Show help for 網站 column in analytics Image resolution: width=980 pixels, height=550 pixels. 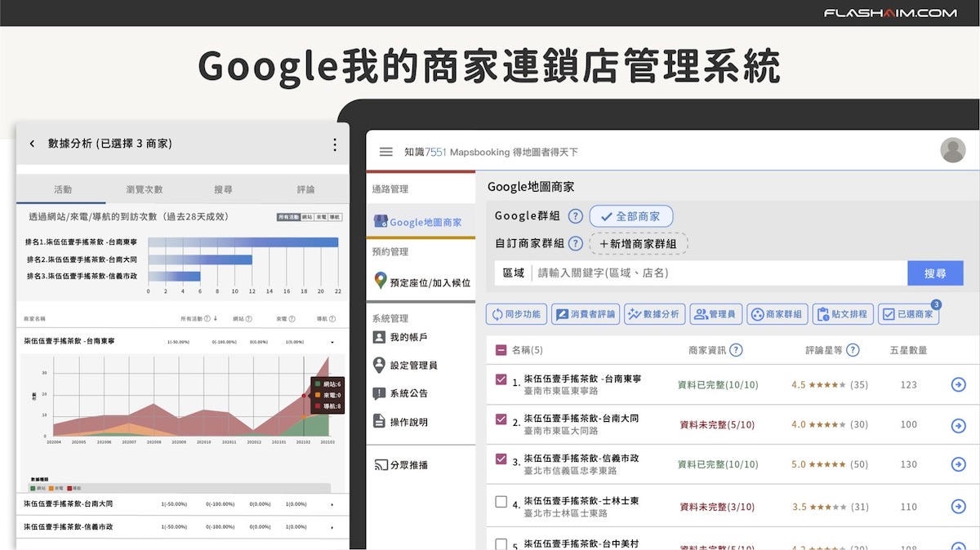point(248,319)
